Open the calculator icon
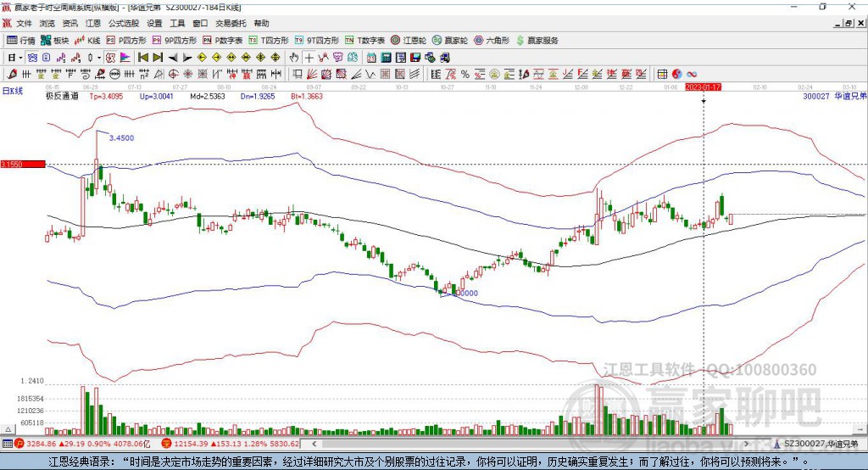The width and height of the screenshot is (868, 470). (386, 58)
